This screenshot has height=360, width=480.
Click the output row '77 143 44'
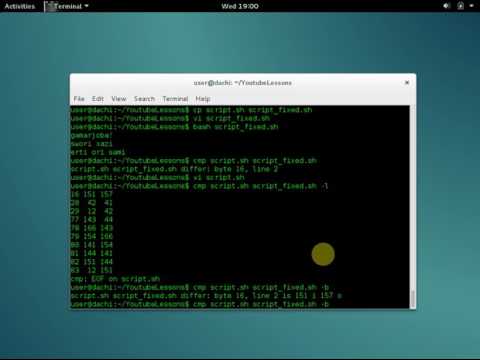tap(92, 220)
